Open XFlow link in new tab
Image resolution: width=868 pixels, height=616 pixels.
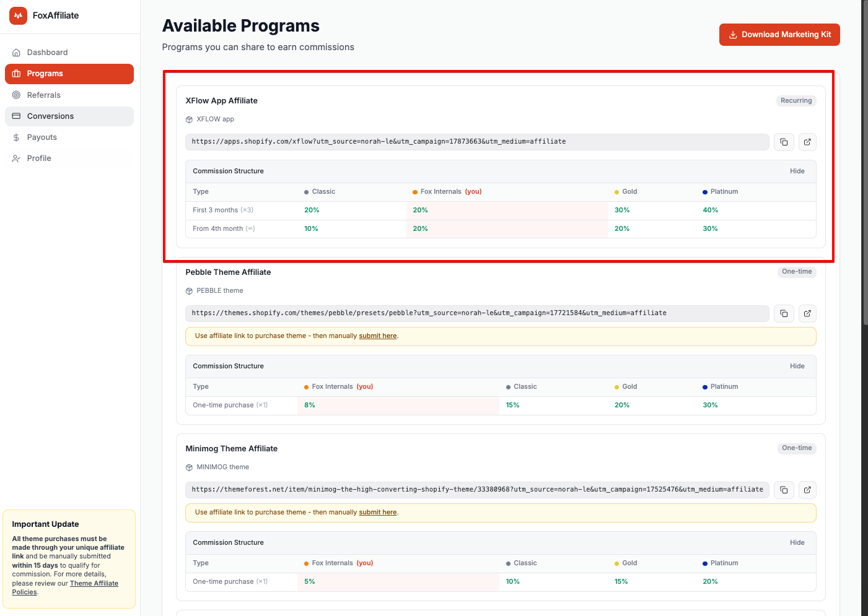pos(807,142)
